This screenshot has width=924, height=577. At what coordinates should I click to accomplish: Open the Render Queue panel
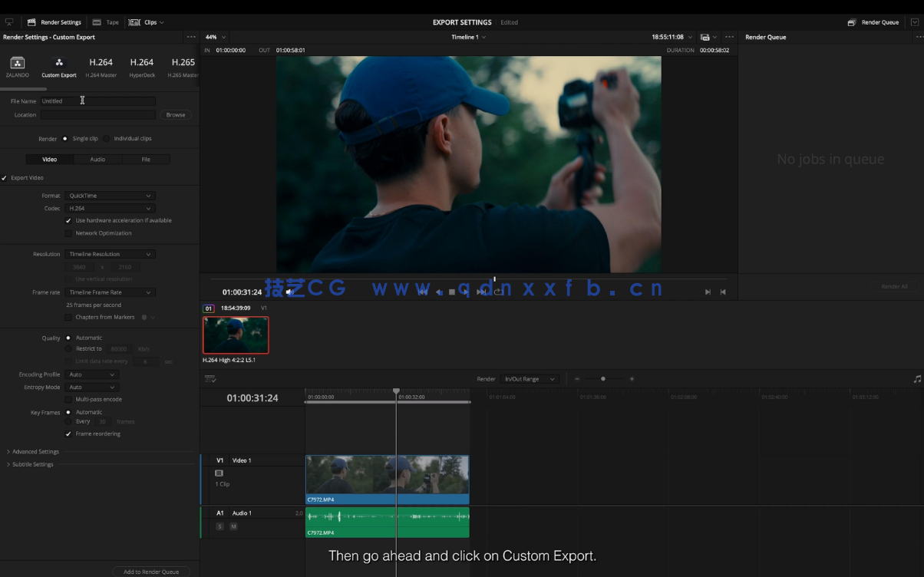click(x=874, y=22)
